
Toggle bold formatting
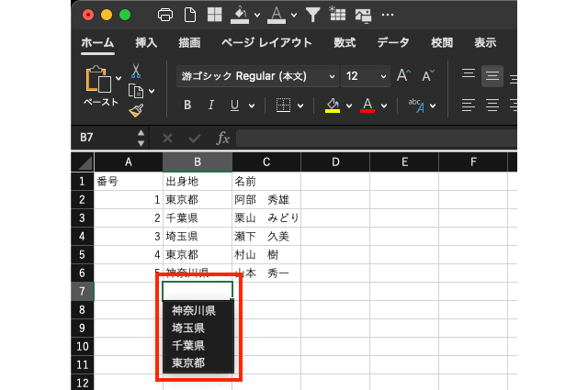pyautogui.click(x=187, y=106)
